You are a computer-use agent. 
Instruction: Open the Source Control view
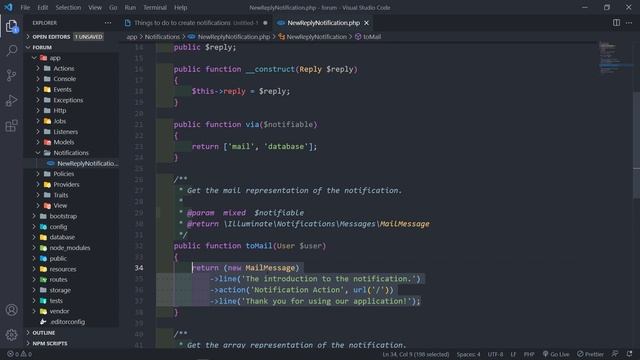(x=11, y=76)
